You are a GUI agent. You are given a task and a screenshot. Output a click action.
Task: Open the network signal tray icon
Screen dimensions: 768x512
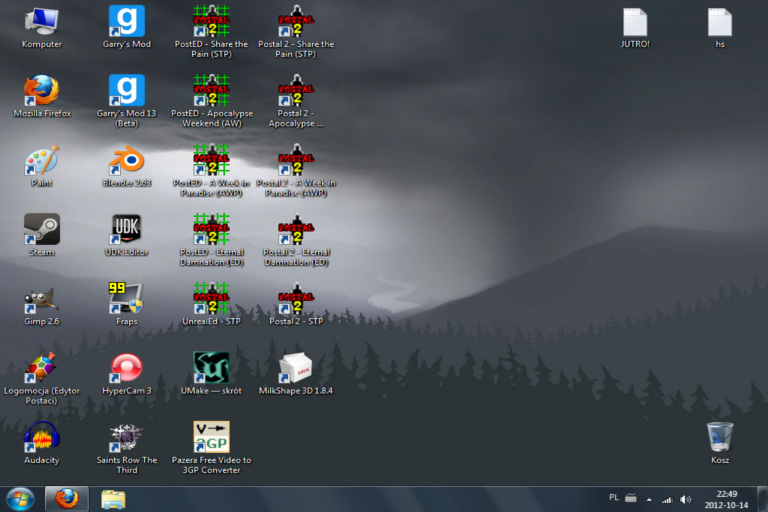[x=667, y=500]
